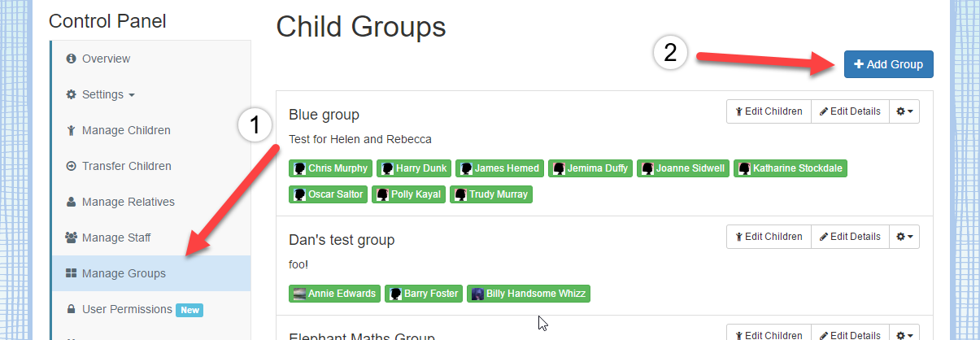Open gear dropdown for Dan's test group

click(x=904, y=237)
